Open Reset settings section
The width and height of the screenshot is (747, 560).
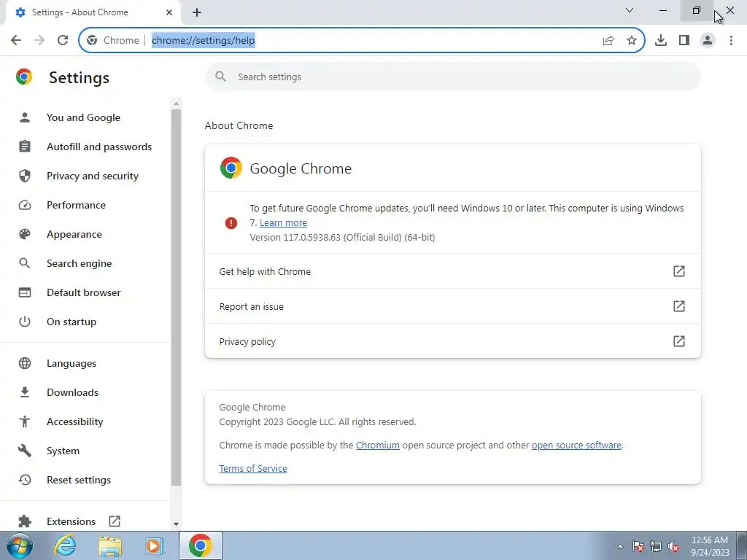(x=79, y=480)
